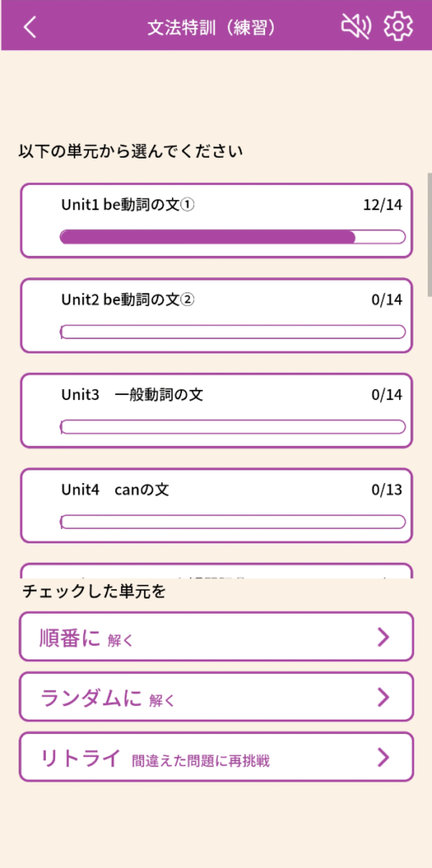The height and width of the screenshot is (868, 432).
Task: Check the Unit1 be動詞の文① card
Action: point(216,220)
